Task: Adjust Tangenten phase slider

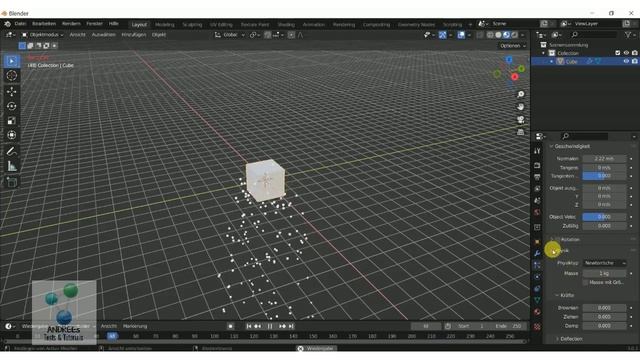Action: point(604,176)
